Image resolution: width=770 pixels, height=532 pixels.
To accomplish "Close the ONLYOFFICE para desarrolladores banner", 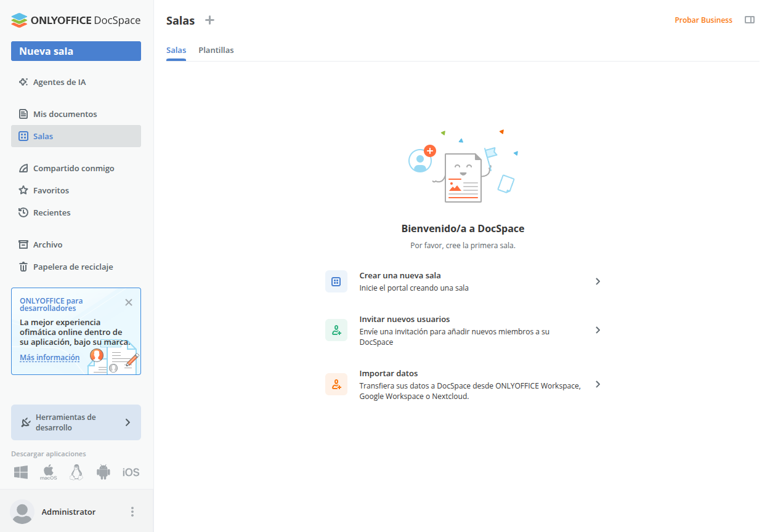I will click(x=128, y=302).
